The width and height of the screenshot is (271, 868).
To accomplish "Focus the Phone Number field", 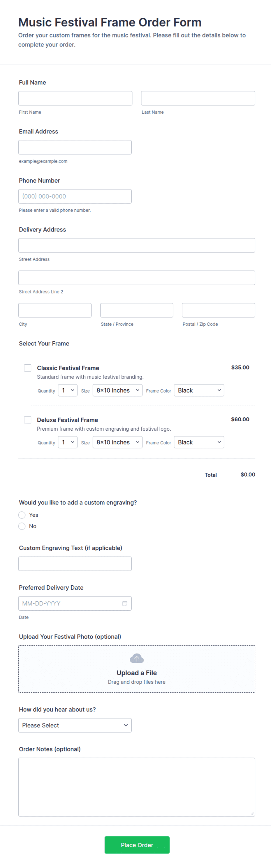I will coord(75,196).
